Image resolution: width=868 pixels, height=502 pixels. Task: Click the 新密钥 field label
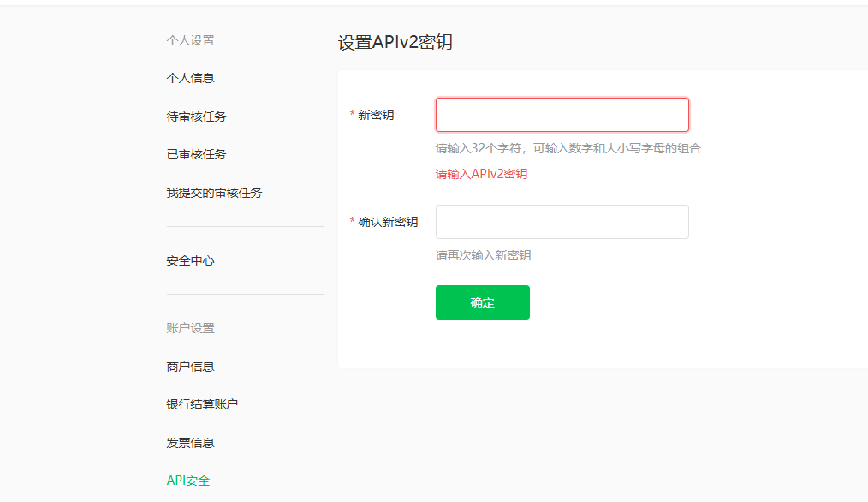coord(376,115)
